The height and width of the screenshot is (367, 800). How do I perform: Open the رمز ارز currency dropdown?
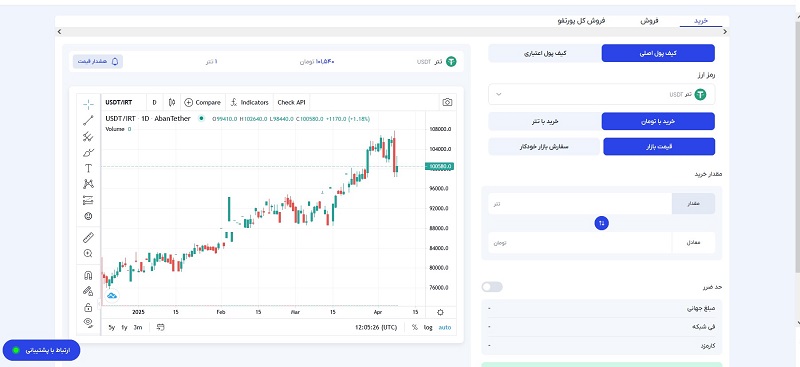[x=602, y=94]
